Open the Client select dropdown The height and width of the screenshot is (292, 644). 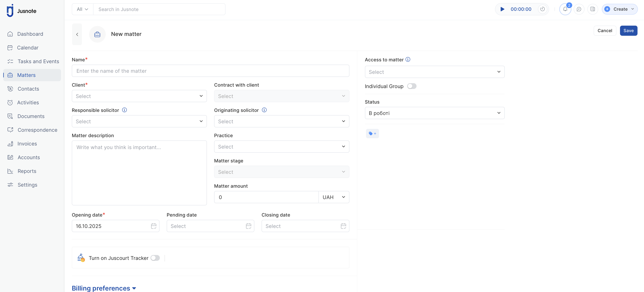(139, 96)
